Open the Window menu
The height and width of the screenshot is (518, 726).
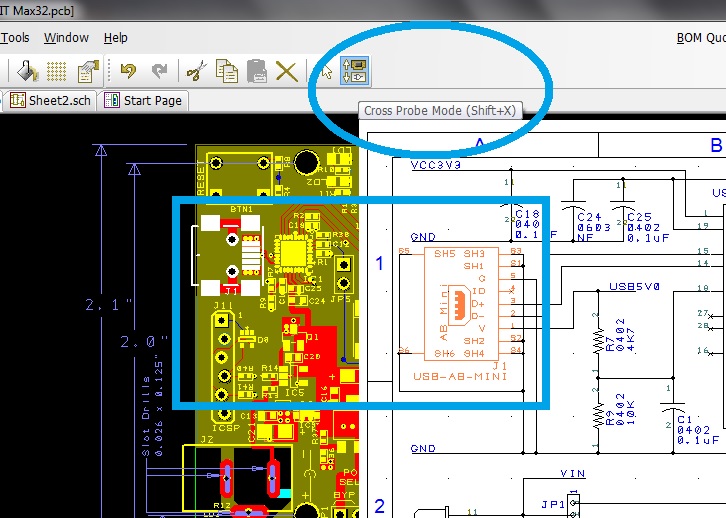[66, 37]
